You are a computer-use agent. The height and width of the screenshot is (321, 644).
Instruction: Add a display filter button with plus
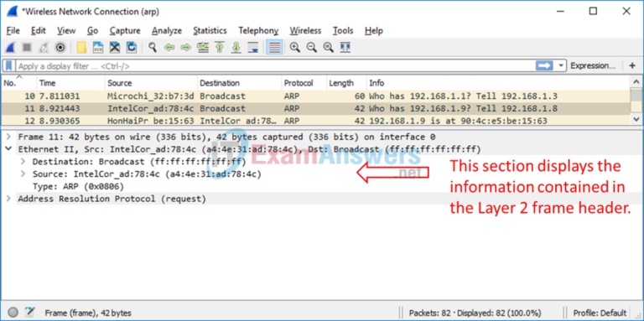[x=632, y=65]
